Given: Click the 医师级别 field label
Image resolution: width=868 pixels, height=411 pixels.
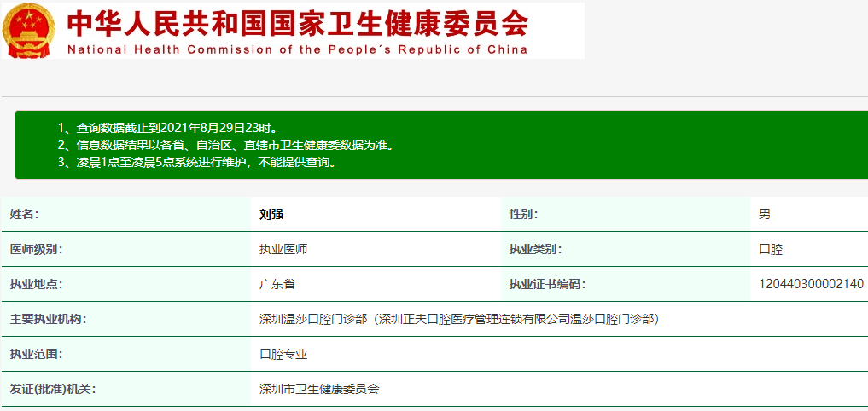Looking at the screenshot, I should 36,250.
